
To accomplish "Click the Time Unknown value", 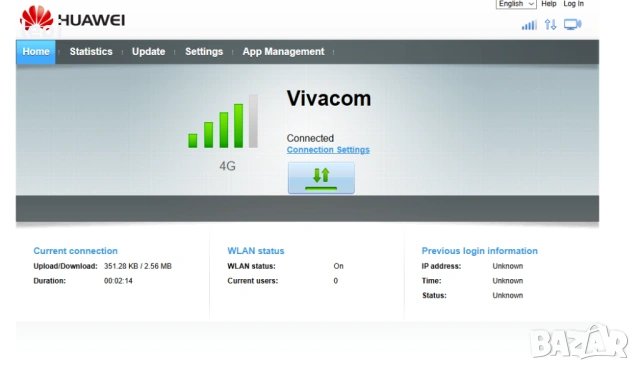I will click(508, 281).
